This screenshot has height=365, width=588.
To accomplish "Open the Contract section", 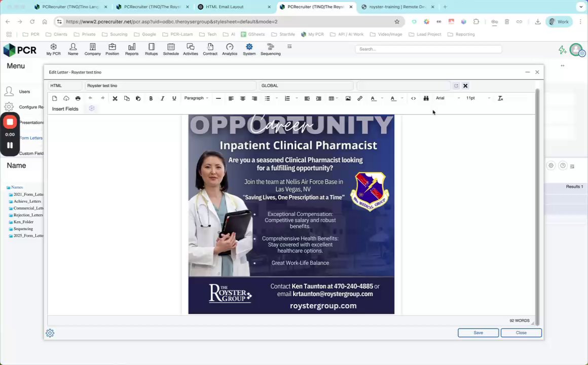I will point(210,49).
